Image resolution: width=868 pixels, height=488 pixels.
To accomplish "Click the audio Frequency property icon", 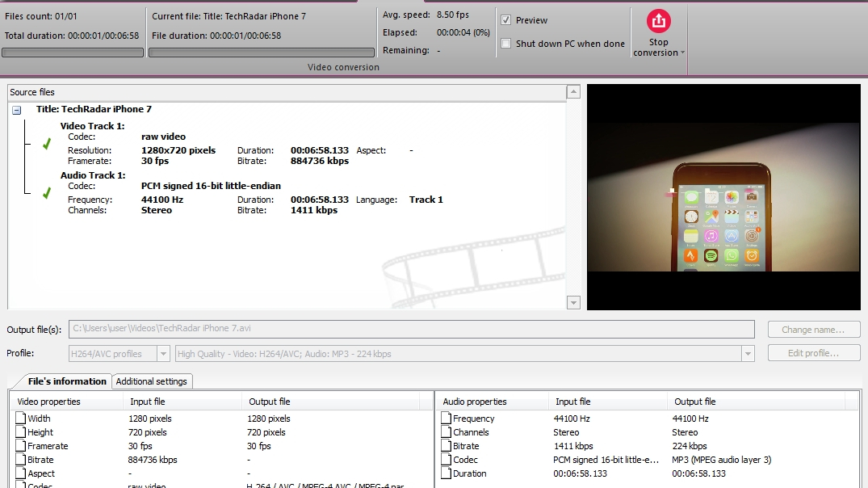I will (x=447, y=419).
